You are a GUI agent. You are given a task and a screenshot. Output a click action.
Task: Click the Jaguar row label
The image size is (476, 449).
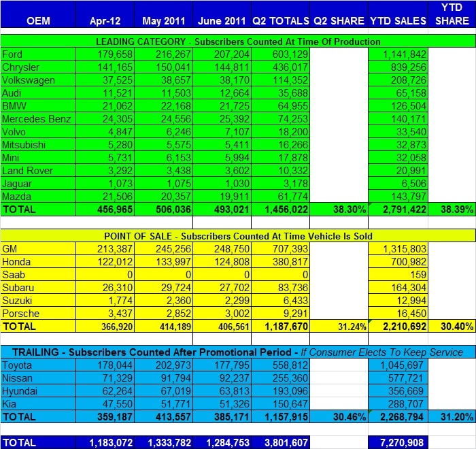(x=17, y=184)
